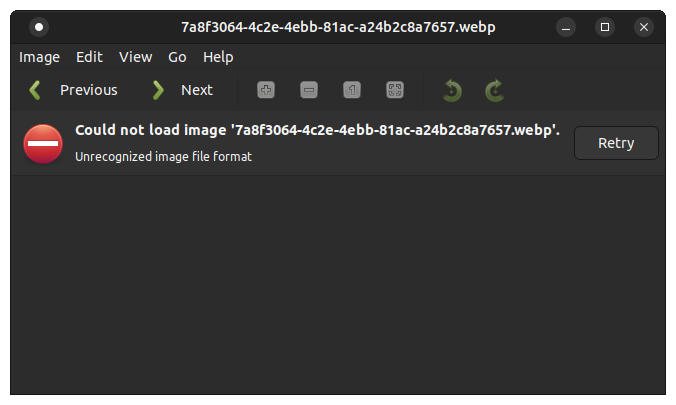
Task: Open the View menu
Action: tap(135, 57)
